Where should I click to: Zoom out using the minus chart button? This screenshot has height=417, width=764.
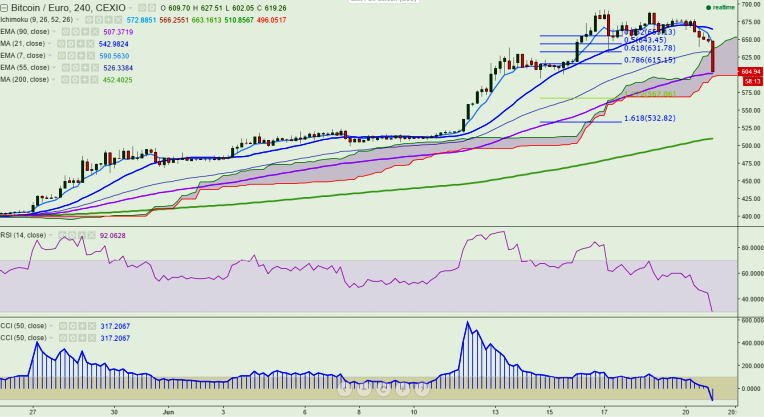[x=364, y=388]
